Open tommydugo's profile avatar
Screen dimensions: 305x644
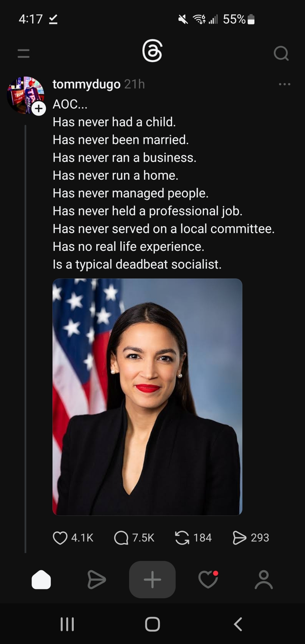(25, 95)
